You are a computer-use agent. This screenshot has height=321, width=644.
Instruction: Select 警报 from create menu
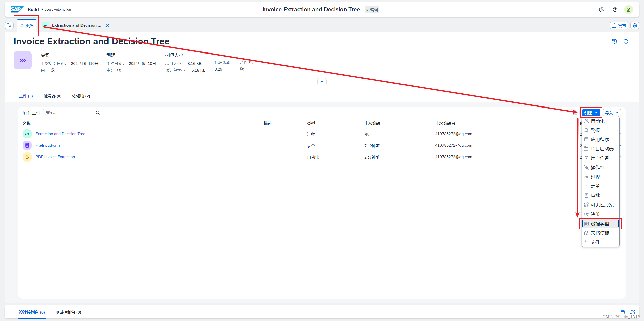tap(600, 130)
